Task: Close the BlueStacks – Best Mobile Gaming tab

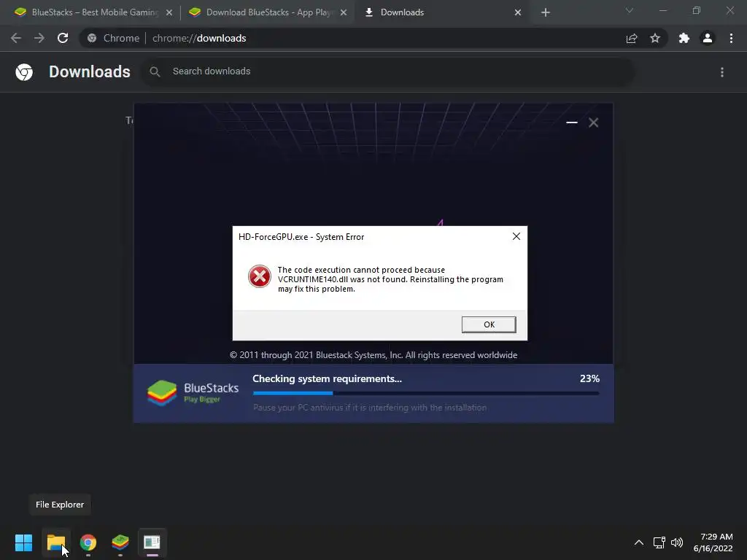Action: (x=169, y=13)
